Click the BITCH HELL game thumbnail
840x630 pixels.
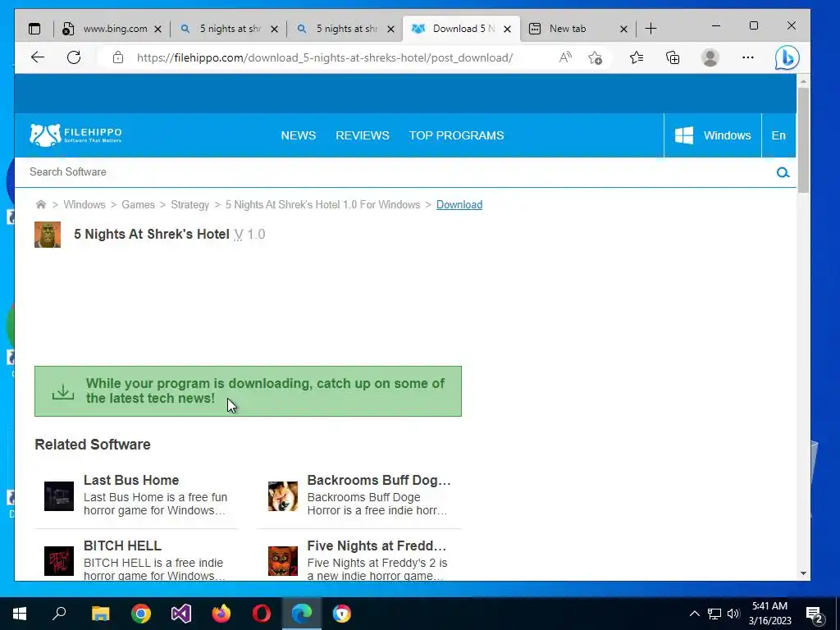click(x=59, y=561)
